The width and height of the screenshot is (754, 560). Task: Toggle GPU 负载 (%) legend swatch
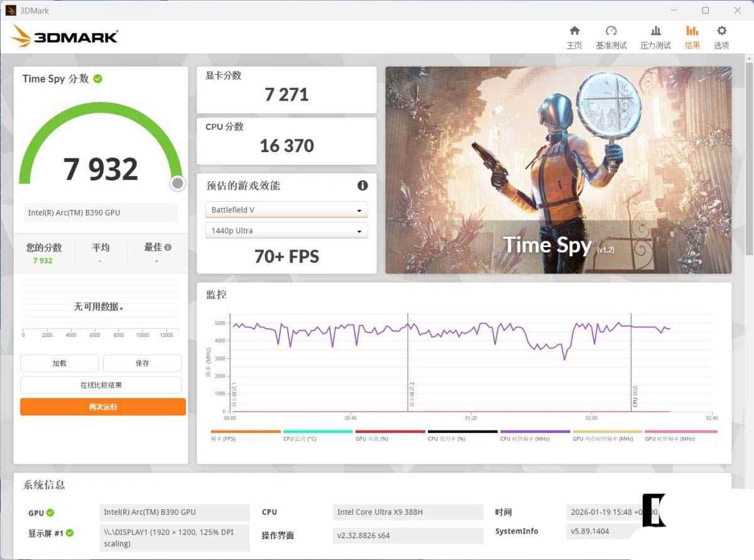tap(390, 432)
